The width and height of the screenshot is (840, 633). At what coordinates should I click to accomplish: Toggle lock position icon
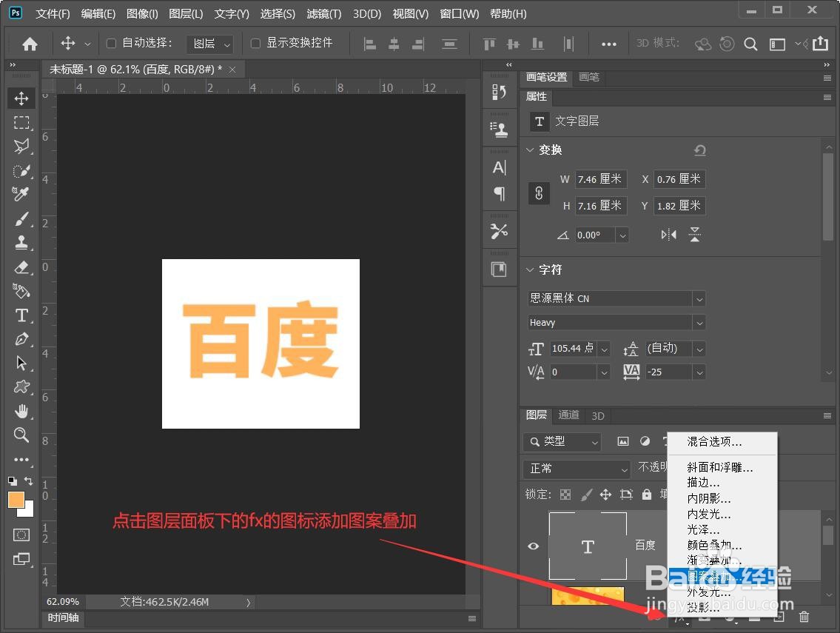coord(605,494)
